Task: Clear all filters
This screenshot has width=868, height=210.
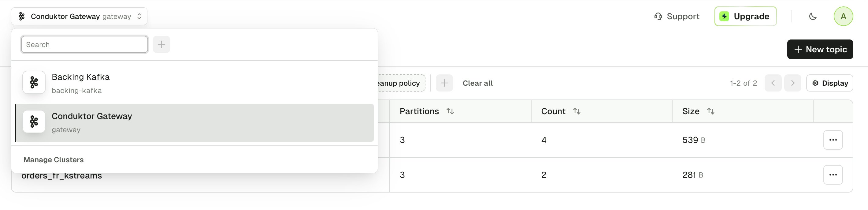Action: click(477, 83)
